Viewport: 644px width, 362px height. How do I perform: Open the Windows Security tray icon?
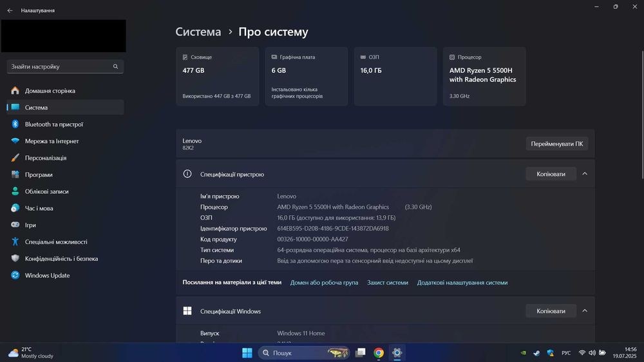[551, 352]
